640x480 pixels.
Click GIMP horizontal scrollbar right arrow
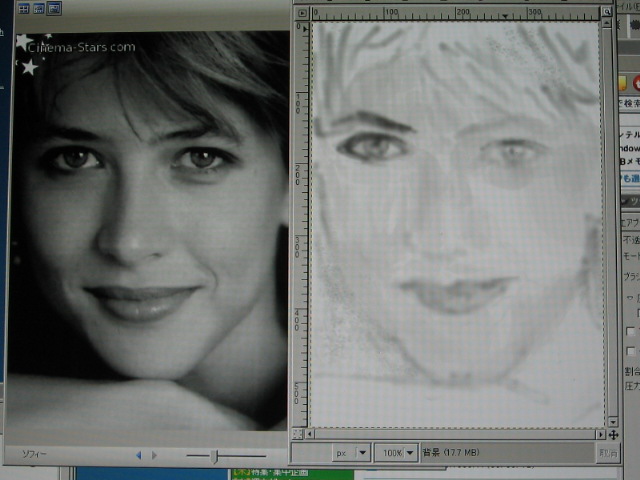[x=600, y=434]
